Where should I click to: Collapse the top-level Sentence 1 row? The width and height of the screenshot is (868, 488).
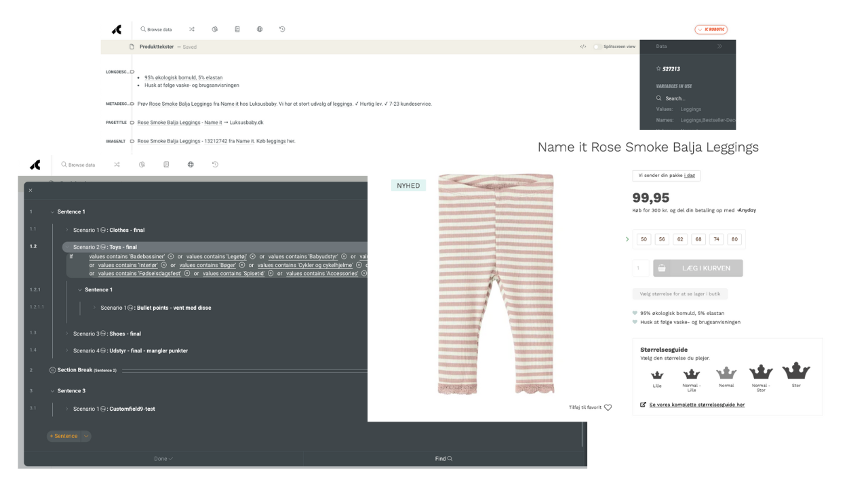52,212
